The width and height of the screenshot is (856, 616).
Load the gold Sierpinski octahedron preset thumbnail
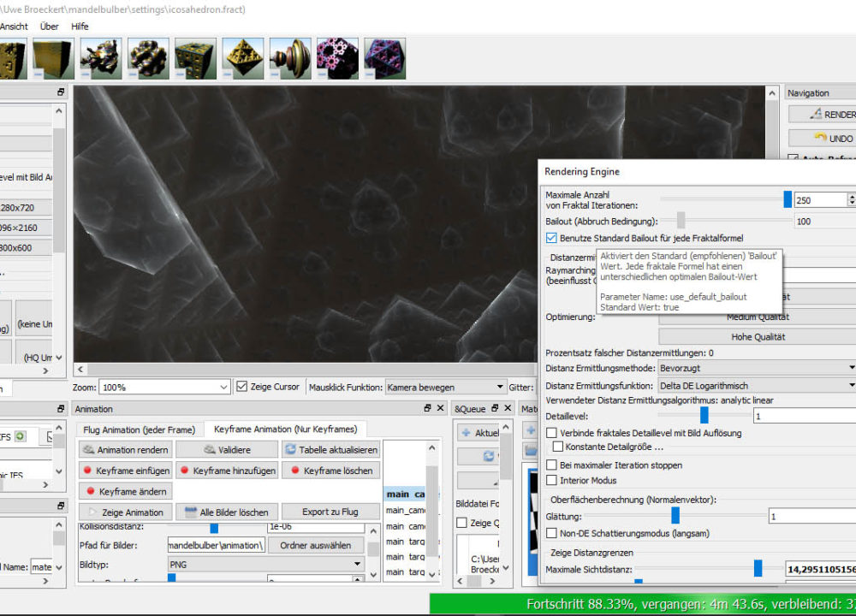tap(243, 58)
